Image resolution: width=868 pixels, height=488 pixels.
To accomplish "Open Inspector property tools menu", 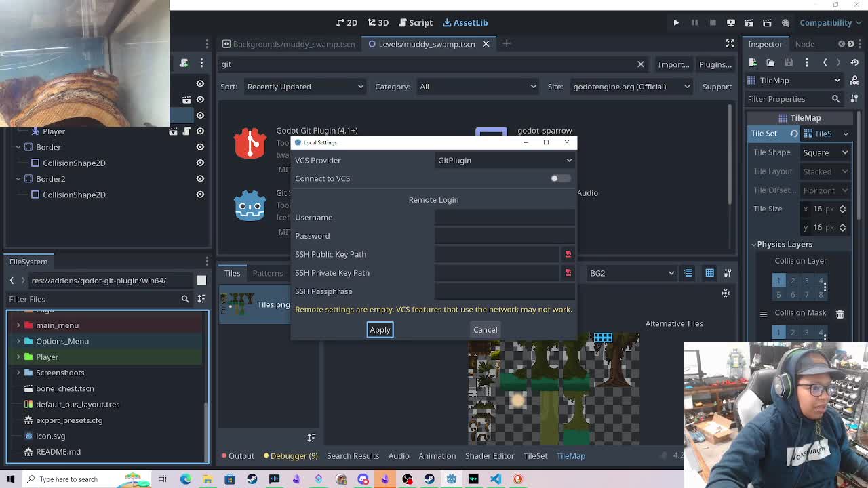I will point(854,99).
